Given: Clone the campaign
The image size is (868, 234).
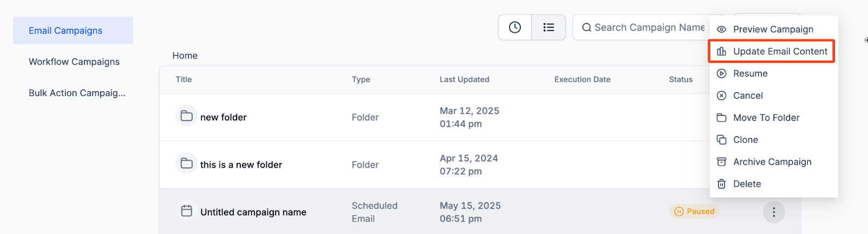Looking at the screenshot, I should pyautogui.click(x=745, y=140).
